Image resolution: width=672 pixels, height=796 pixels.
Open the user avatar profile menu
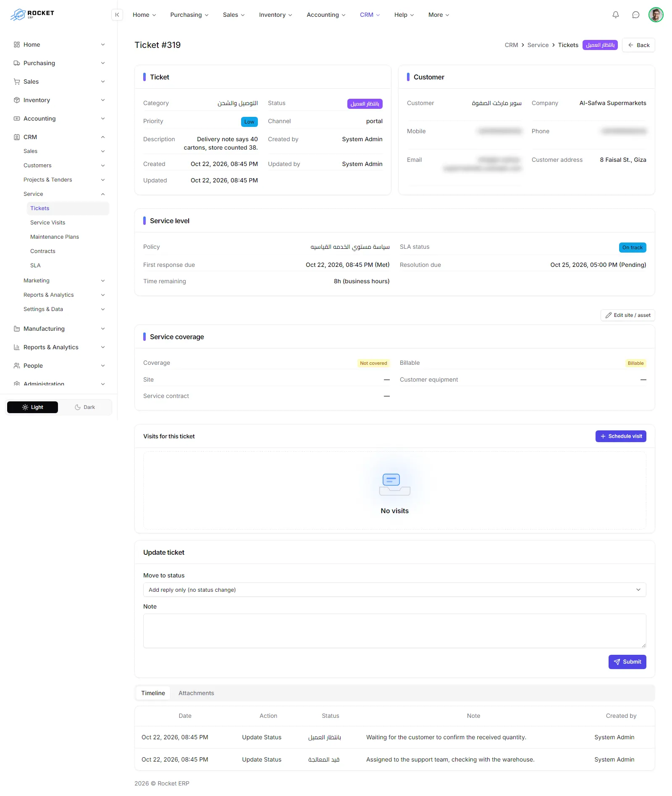point(656,15)
